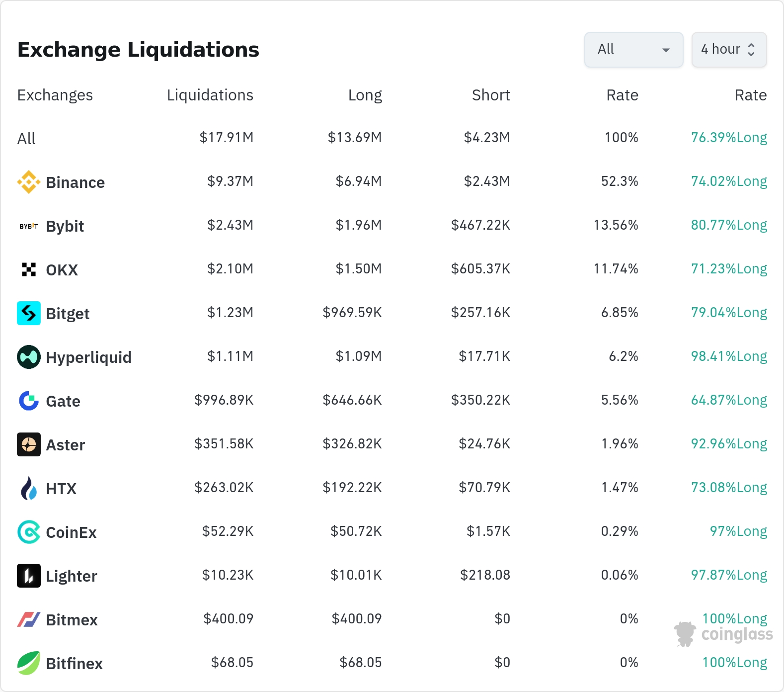This screenshot has width=784, height=692.
Task: Click the Binance logo icon
Action: [29, 182]
